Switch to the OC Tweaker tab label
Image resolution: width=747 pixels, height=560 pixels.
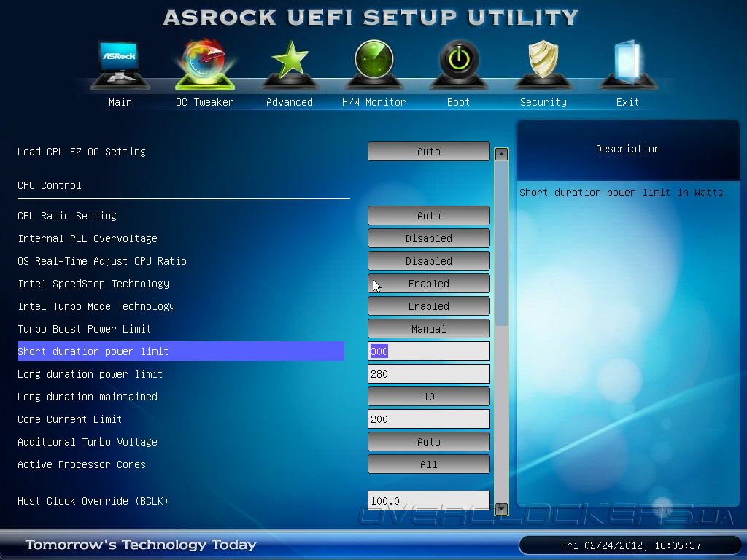(x=205, y=102)
